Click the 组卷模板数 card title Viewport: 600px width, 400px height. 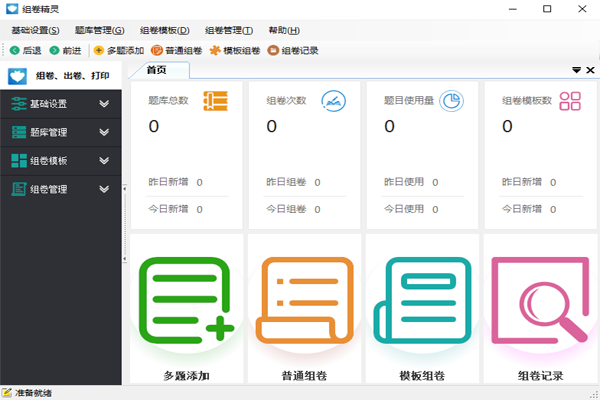(527, 101)
